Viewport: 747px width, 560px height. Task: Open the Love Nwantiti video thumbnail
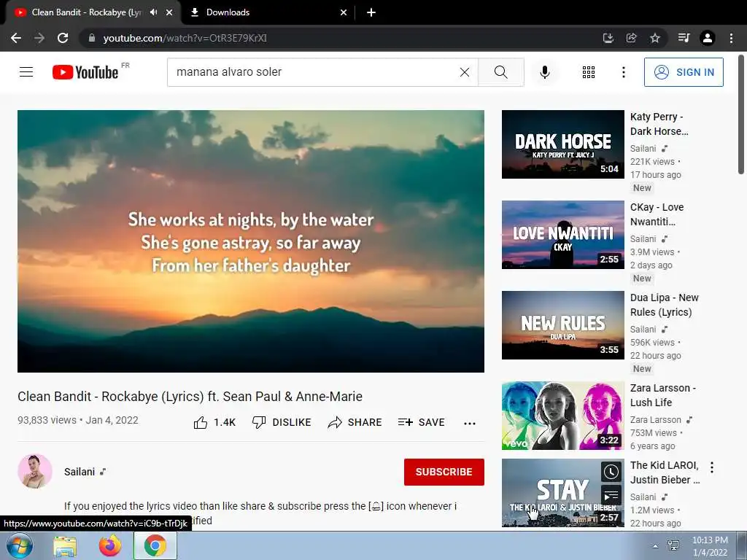click(562, 235)
